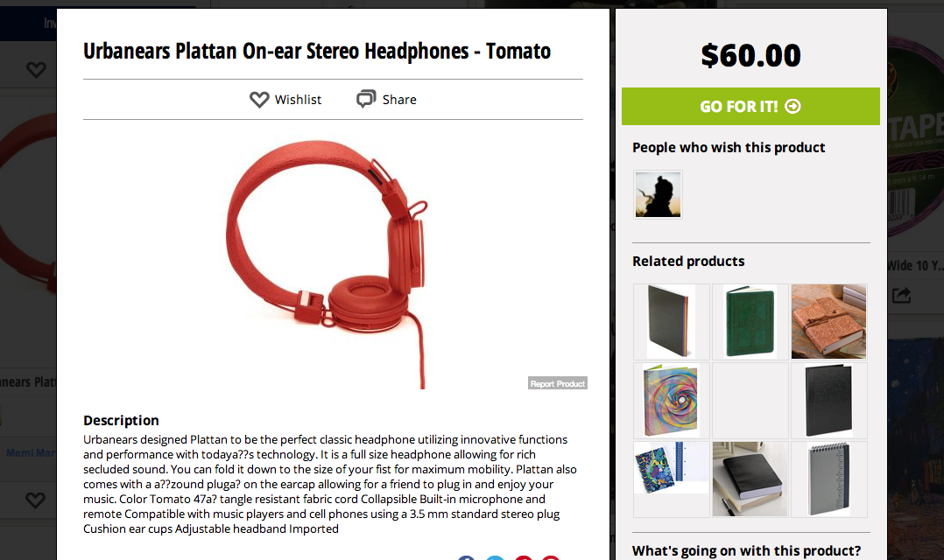Open the Wishlist text link

pyautogui.click(x=298, y=100)
